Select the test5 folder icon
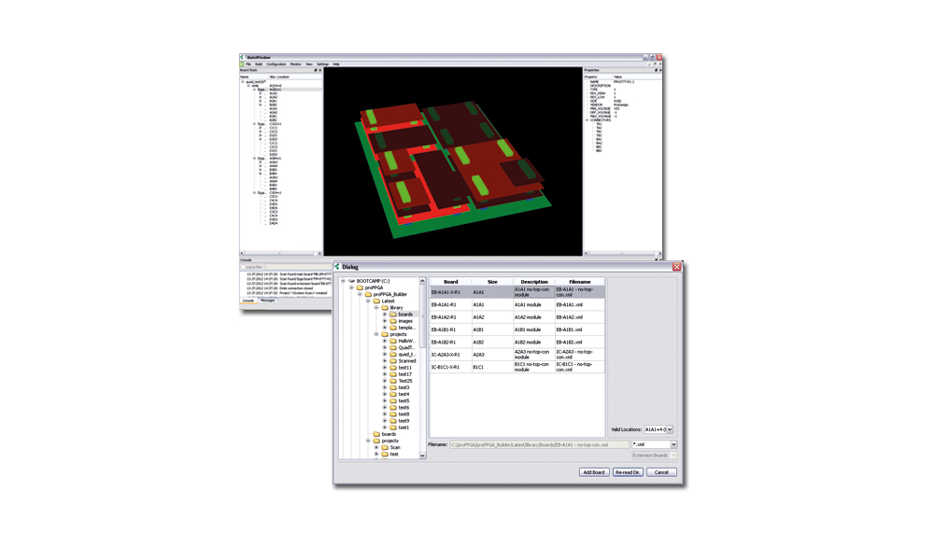This screenshot has width=934, height=560. point(393,401)
